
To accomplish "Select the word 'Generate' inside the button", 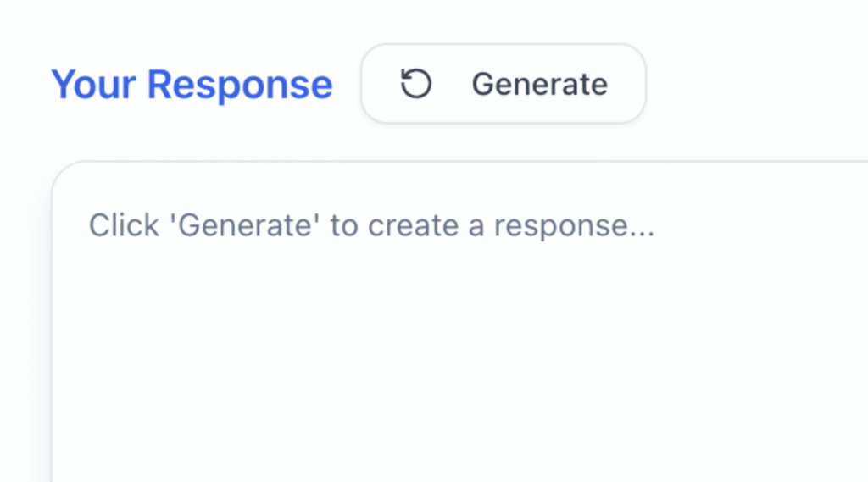I will [x=540, y=84].
